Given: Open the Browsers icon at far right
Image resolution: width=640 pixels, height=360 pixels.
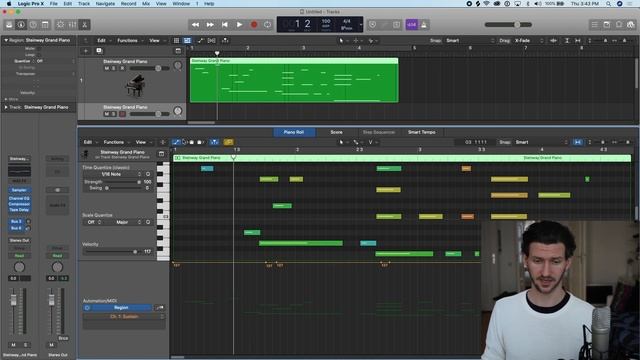Looking at the screenshot, I should click(x=631, y=25).
